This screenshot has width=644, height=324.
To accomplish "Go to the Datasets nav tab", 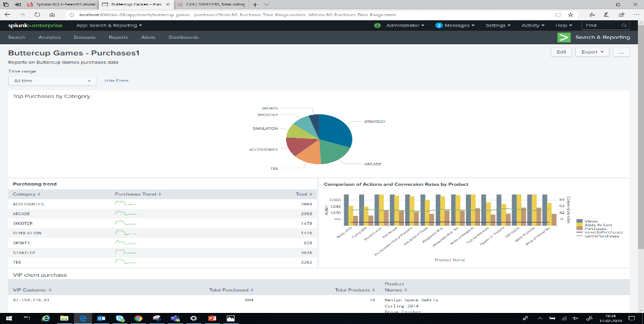I will pos(85,38).
